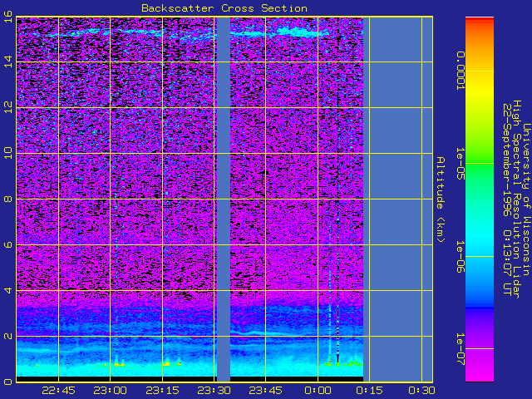Click the "22-September-1996 0:13:07 UT" timestamp

506,199
